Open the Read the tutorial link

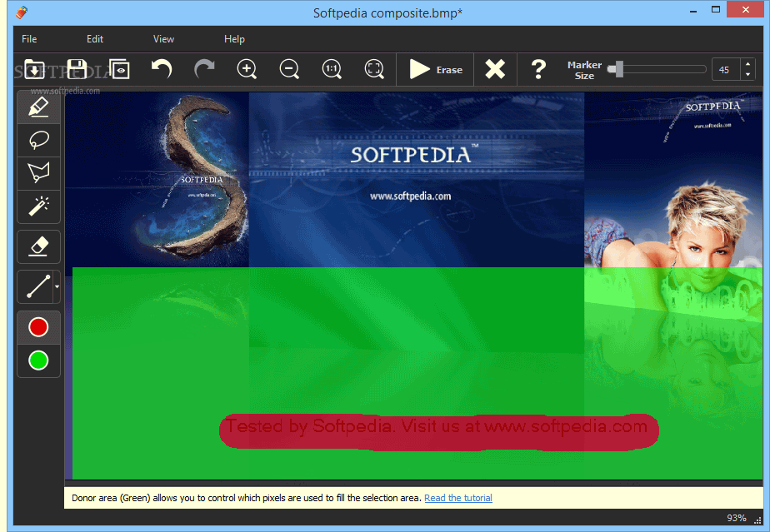[x=458, y=498]
